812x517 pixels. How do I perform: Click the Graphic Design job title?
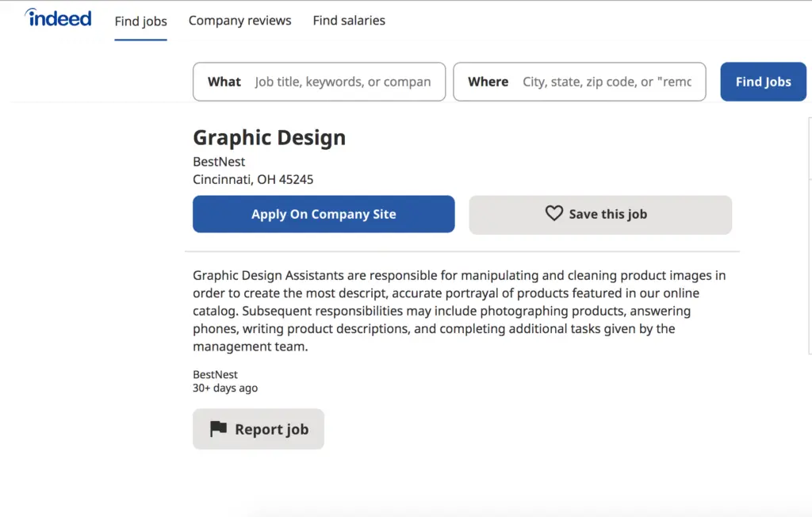pos(269,137)
